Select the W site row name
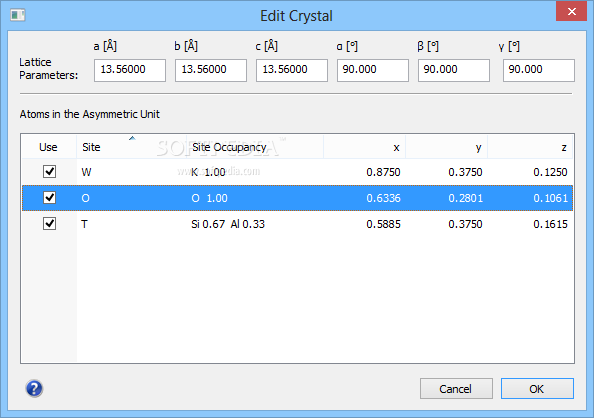Viewport: 594px width, 418px height. tap(86, 172)
